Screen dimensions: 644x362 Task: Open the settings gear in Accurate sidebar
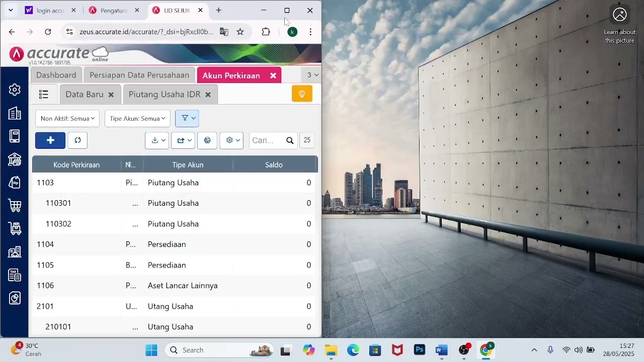(15, 89)
